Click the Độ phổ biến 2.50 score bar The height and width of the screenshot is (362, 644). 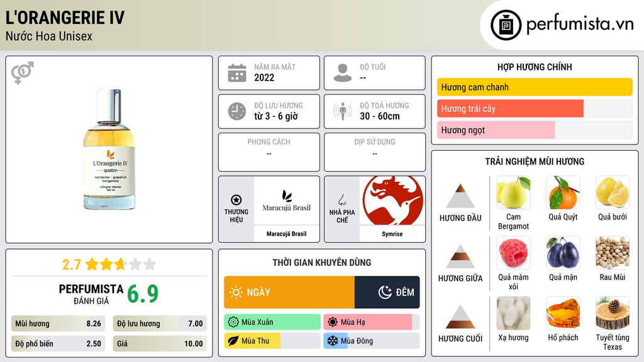(x=58, y=344)
